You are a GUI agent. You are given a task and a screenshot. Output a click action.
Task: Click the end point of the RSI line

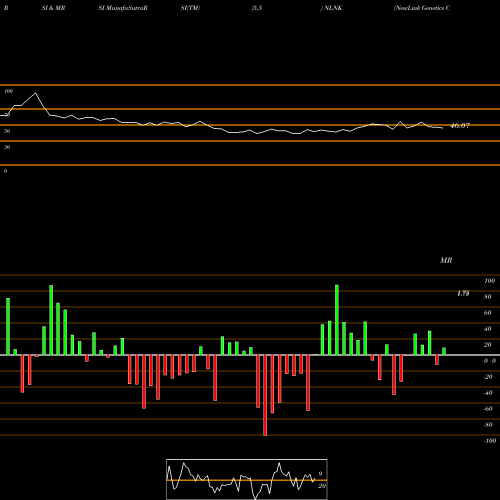[443, 128]
